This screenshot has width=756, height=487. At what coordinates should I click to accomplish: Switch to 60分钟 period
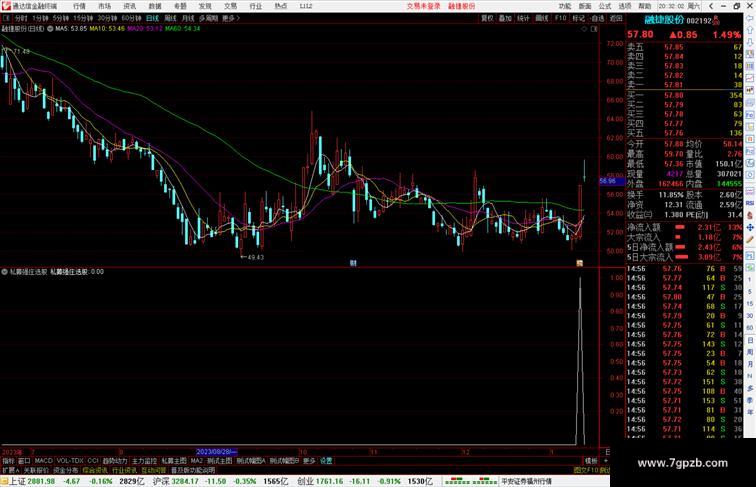click(131, 18)
